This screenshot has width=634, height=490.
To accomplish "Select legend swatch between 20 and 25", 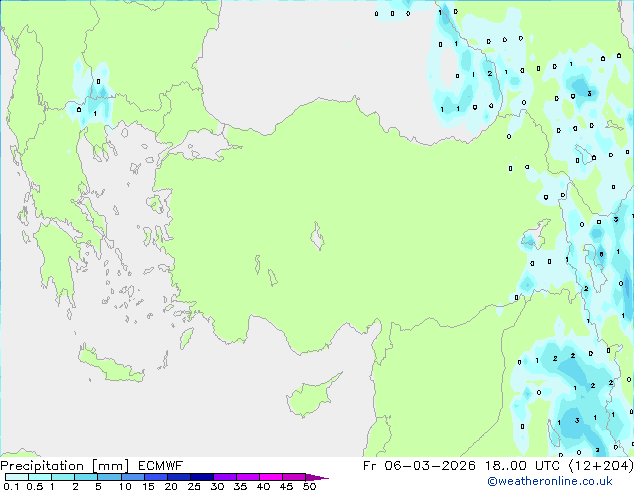I will tap(179, 477).
